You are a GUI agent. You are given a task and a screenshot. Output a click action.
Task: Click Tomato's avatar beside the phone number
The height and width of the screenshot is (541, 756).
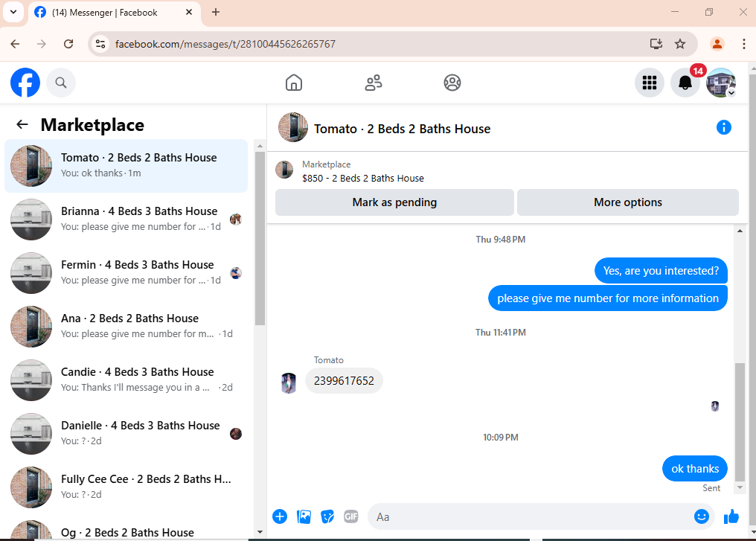288,382
